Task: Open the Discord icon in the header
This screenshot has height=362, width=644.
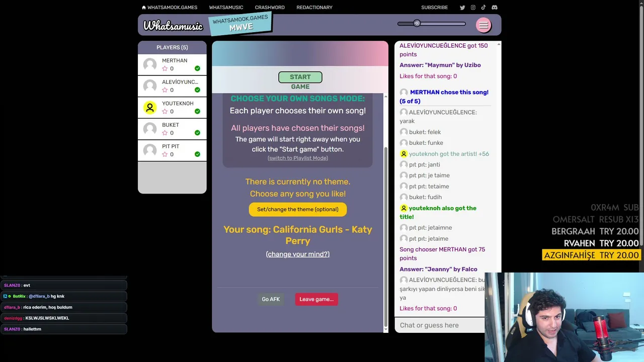Action: click(495, 8)
